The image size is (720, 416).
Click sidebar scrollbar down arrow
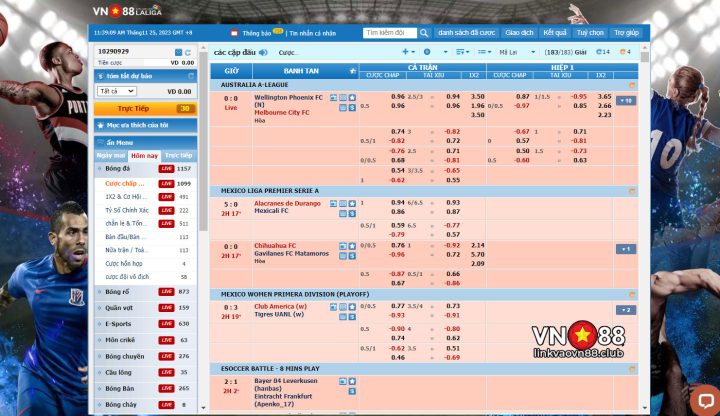(x=203, y=407)
